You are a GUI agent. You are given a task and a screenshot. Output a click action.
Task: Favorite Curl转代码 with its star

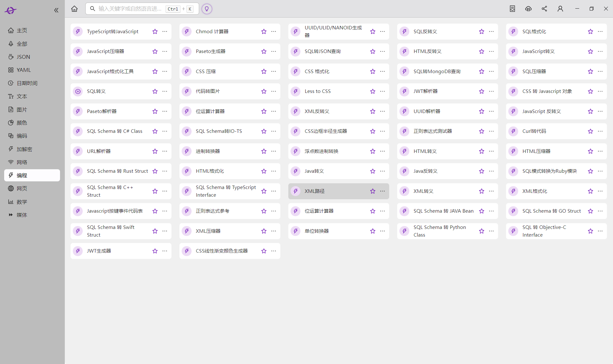[590, 131]
